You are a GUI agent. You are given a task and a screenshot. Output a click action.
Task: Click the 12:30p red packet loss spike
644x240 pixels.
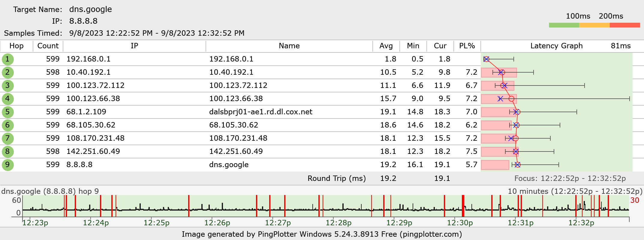463,206
